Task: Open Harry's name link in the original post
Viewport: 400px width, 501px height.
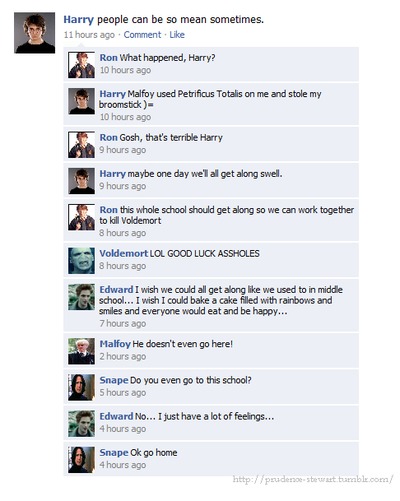Action: pyautogui.click(x=79, y=19)
